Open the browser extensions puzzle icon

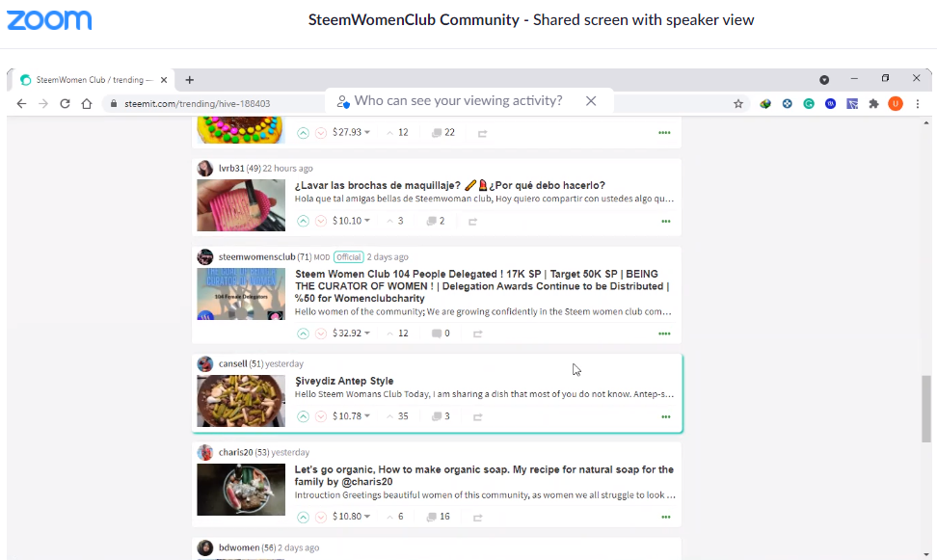[x=873, y=104]
